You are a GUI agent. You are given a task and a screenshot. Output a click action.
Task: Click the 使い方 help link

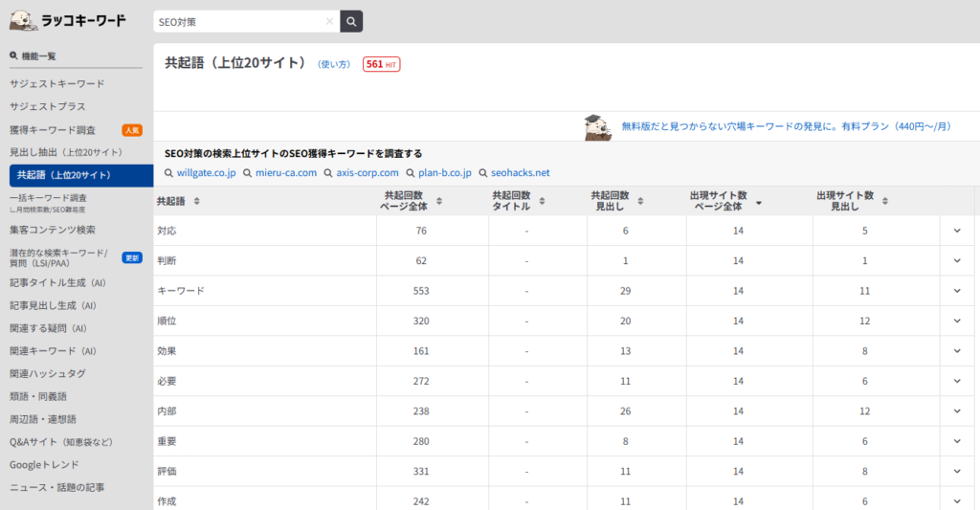334,64
